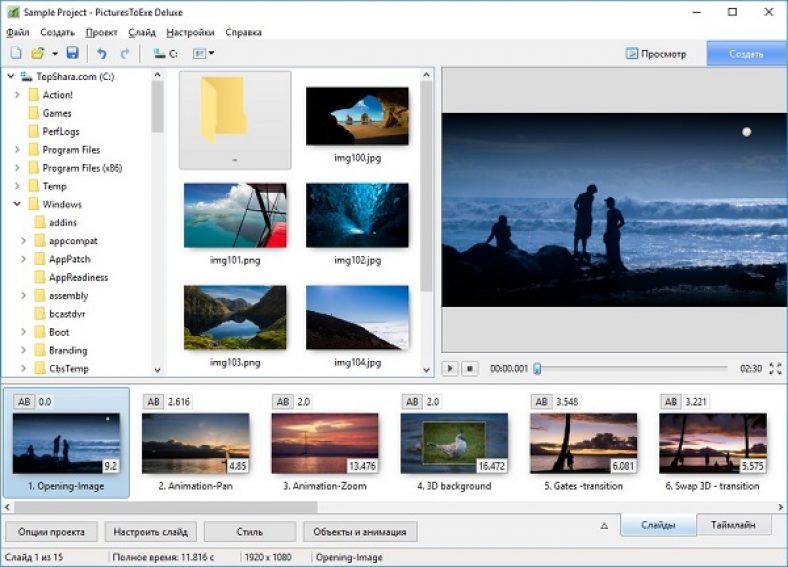
Task: Click the preview playback position slider
Action: 537,369
